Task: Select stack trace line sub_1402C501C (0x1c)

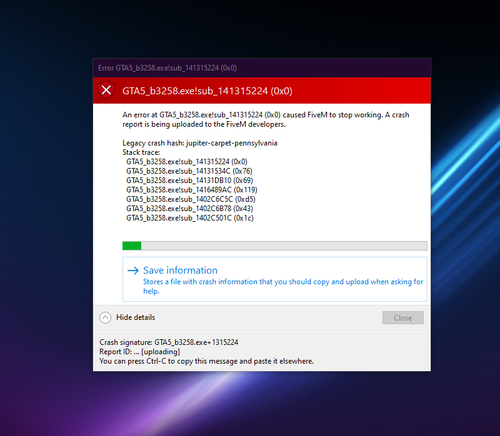Action: 190,218
